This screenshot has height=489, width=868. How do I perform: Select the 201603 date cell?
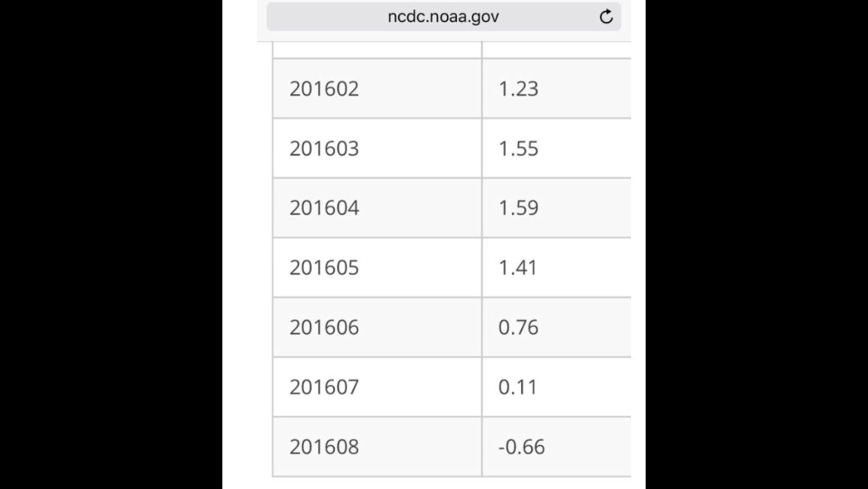(377, 148)
